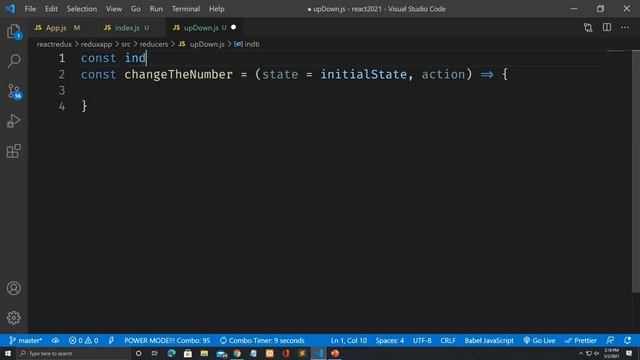Click Combo Timer 9 seconds status item
The height and width of the screenshot is (360, 640).
262,340
